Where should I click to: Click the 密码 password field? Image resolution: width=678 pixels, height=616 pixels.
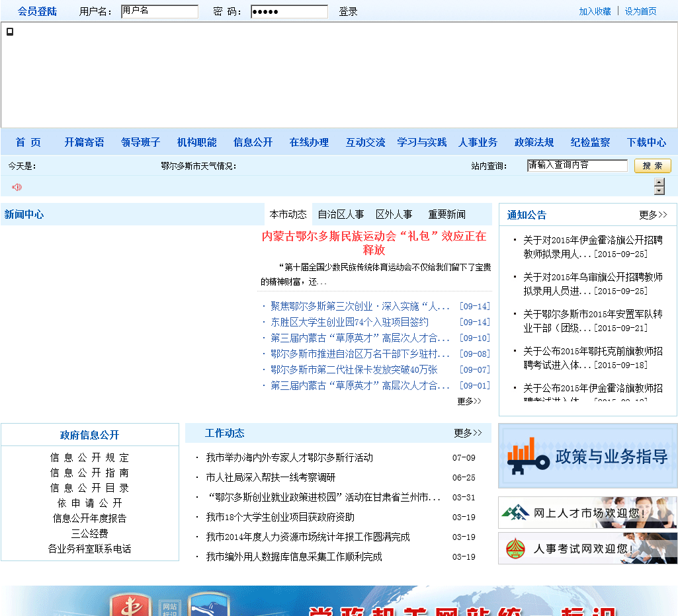click(x=289, y=12)
